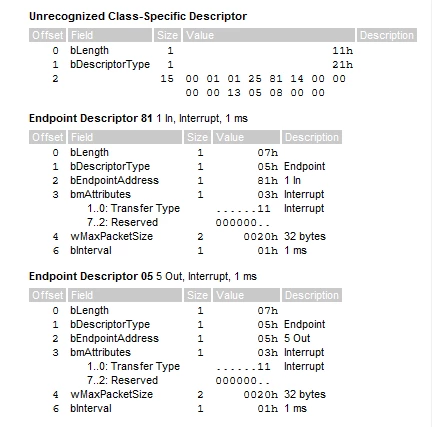Click the Offset header in first table
Image resolution: width=432 pixels, height=427 pixels.
[47, 35]
